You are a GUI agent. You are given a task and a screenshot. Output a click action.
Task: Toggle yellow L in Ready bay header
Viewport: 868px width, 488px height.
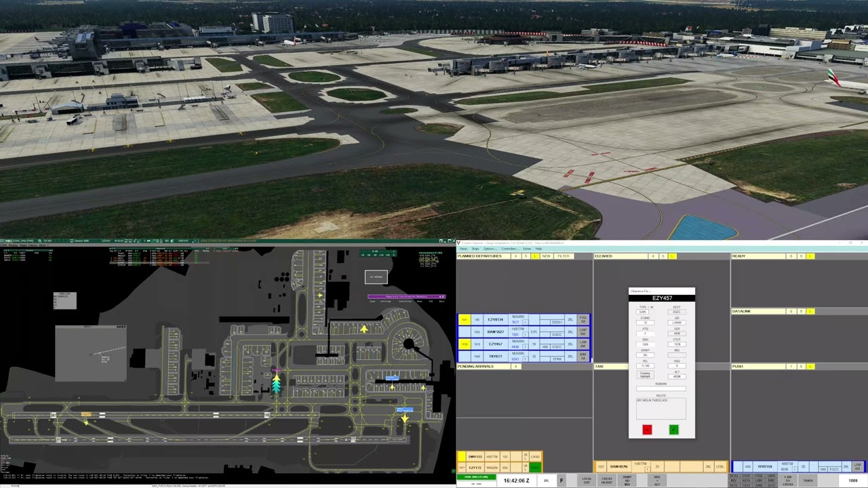[x=810, y=256]
